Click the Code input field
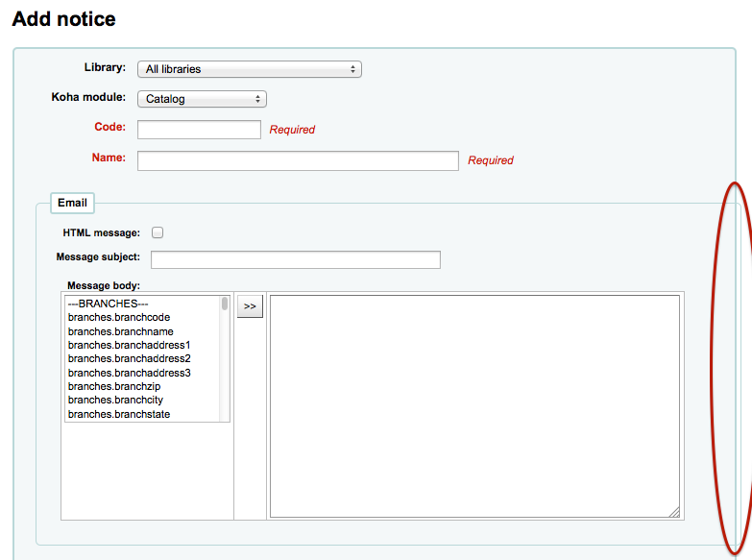The width and height of the screenshot is (752, 560). coord(199,130)
